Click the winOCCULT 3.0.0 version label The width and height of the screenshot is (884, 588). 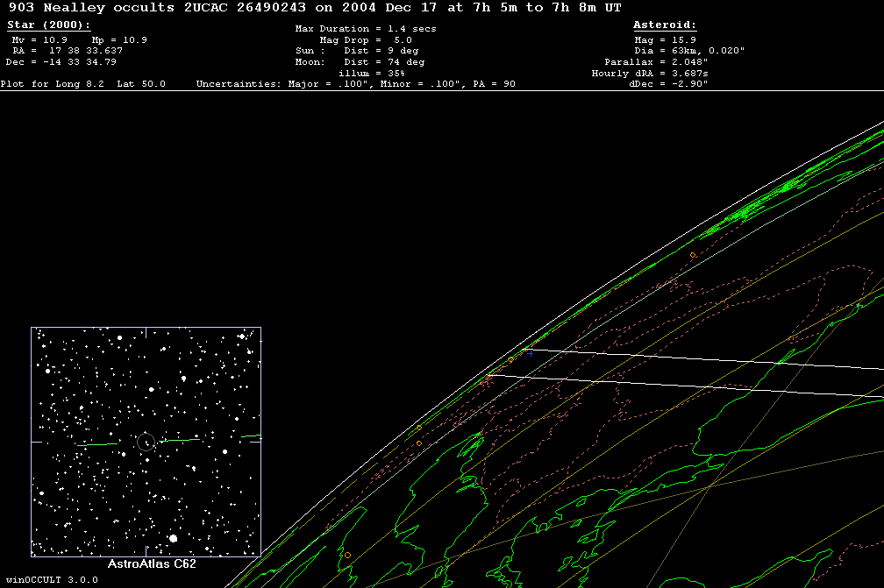(51, 580)
